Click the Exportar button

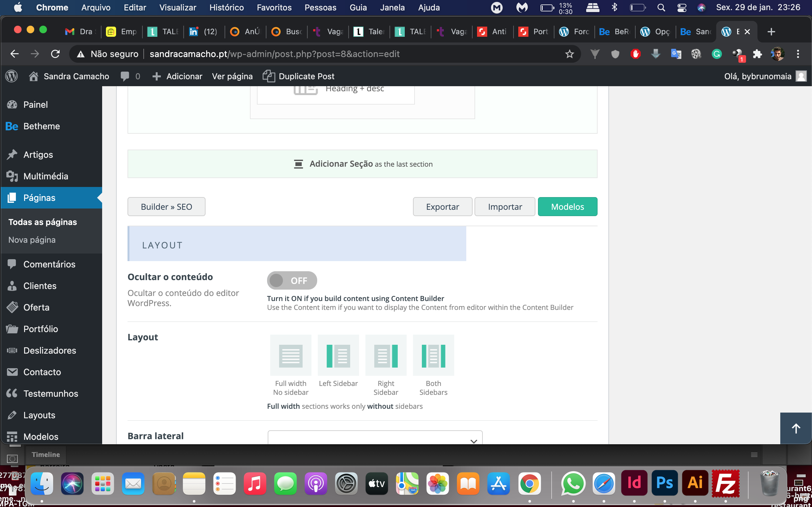pos(442,206)
